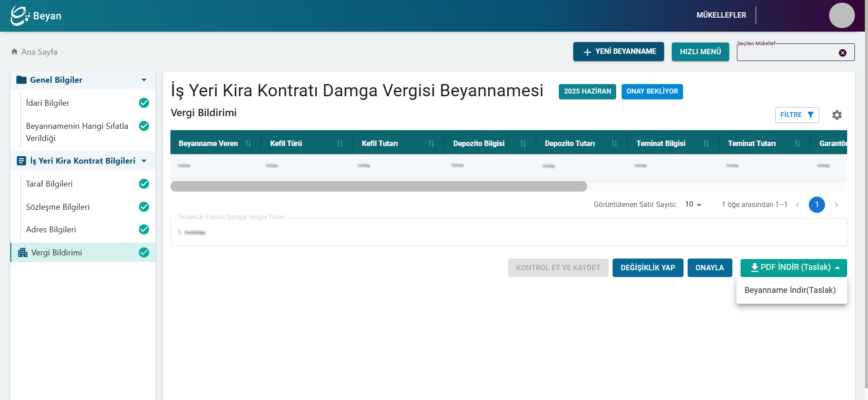Click Adres Bilgileri green check mark
The width and height of the screenshot is (868, 400).
coord(144,230)
